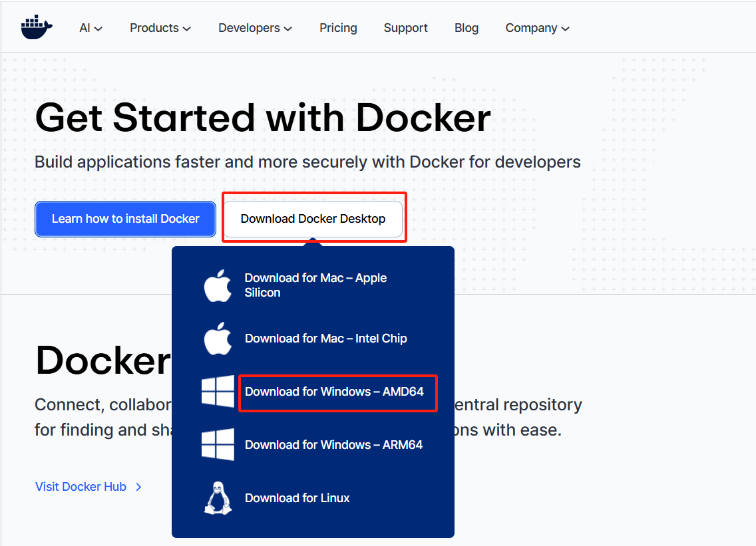Viewport: 756px width, 546px height.
Task: Click the Apple icon beside Mac – Apple Silicon
Action: [218, 285]
